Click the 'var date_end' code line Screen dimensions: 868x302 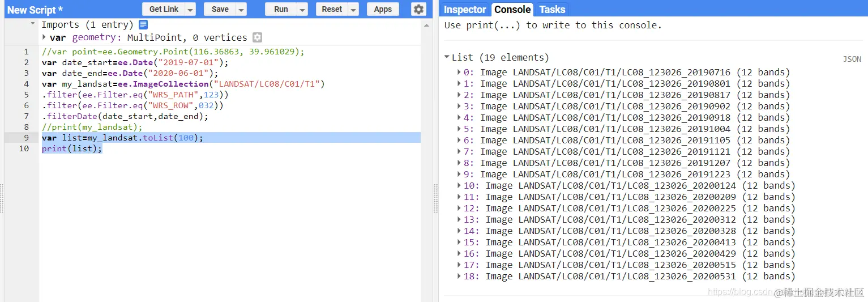click(130, 73)
